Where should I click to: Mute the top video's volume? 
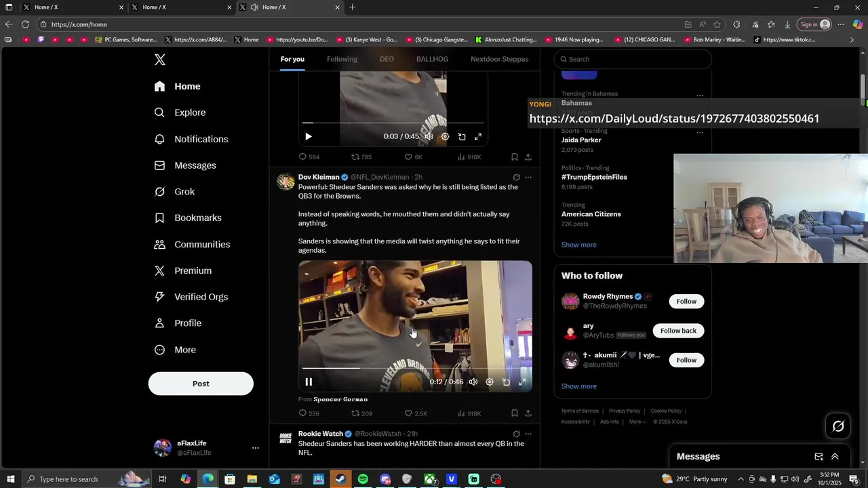429,136
